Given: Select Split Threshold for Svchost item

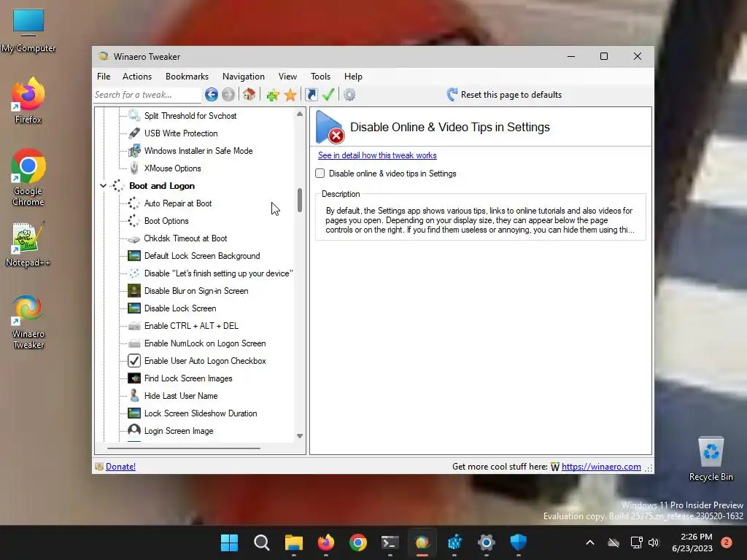Looking at the screenshot, I should 190,116.
